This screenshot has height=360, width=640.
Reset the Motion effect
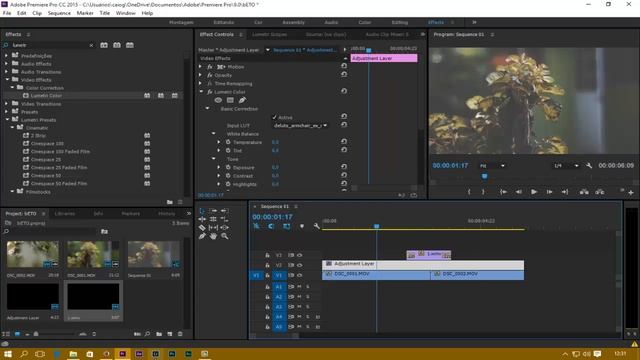point(344,66)
